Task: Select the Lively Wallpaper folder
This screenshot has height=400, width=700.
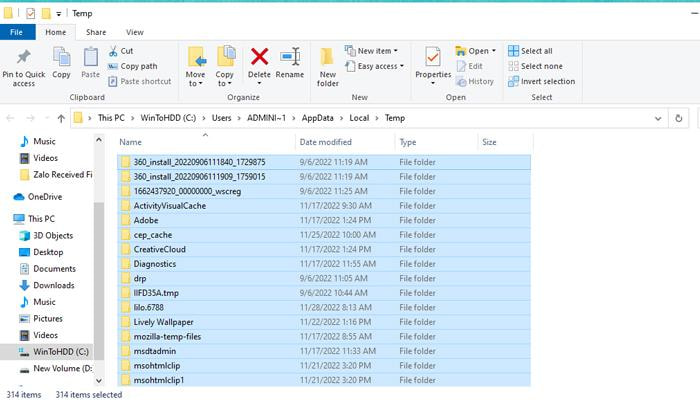Action: (324, 322)
